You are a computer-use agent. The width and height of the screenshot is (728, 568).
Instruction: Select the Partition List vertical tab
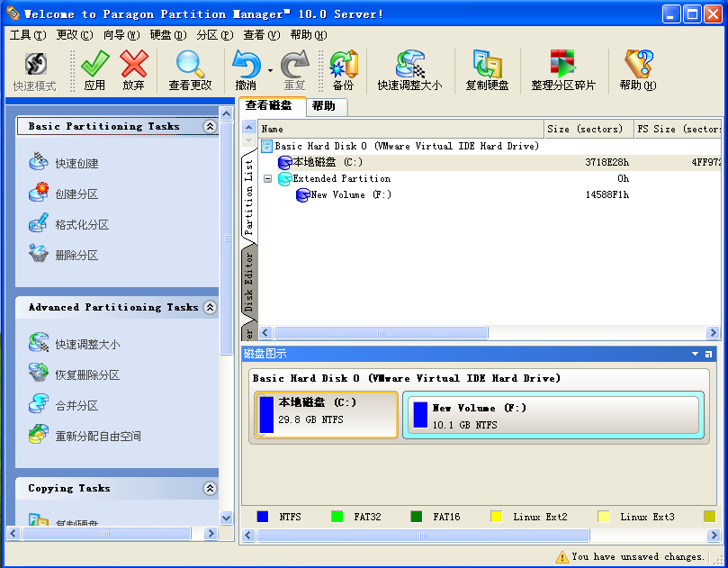(249, 197)
